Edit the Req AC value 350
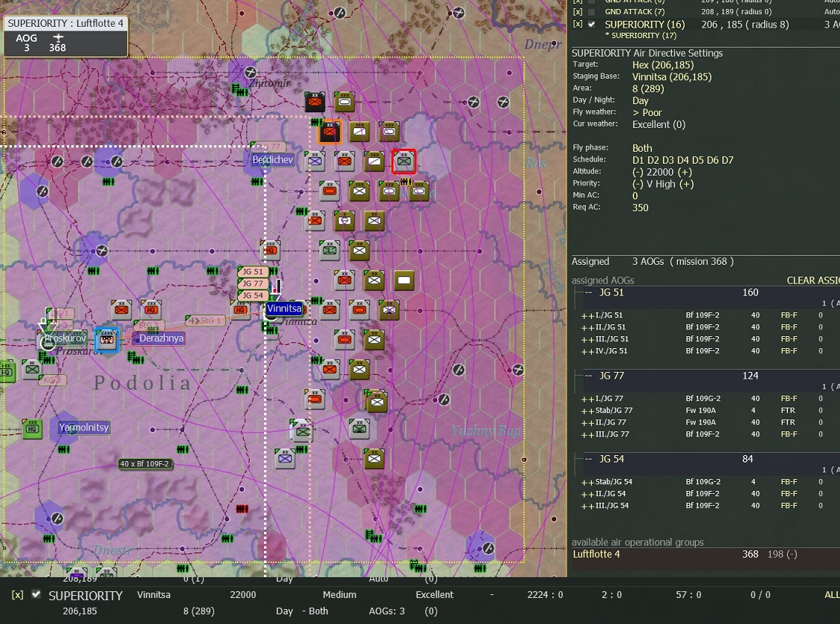This screenshot has height=624, width=840. point(640,208)
